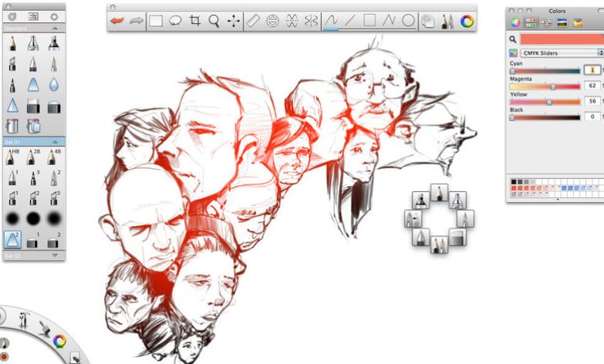
Task: Select the Flood Fill bucket
Action: [12, 126]
